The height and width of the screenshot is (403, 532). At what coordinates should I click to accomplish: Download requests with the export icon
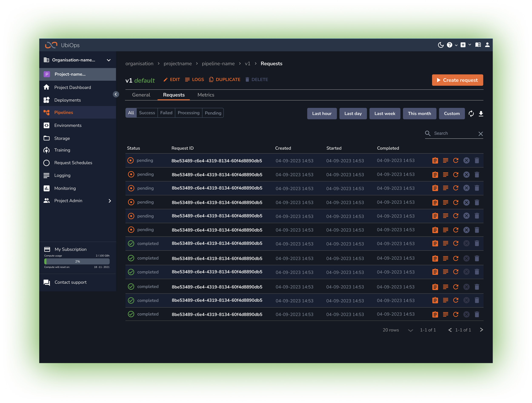coord(481,113)
